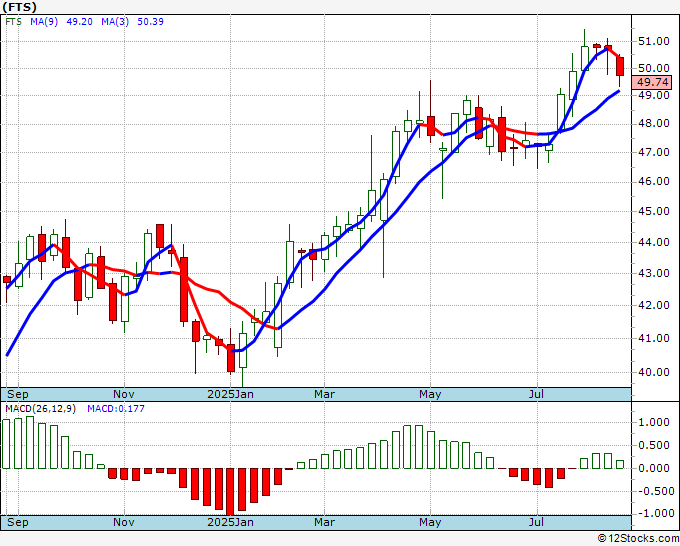Select the MA(9) legend label
The image size is (680, 546).
point(44,22)
